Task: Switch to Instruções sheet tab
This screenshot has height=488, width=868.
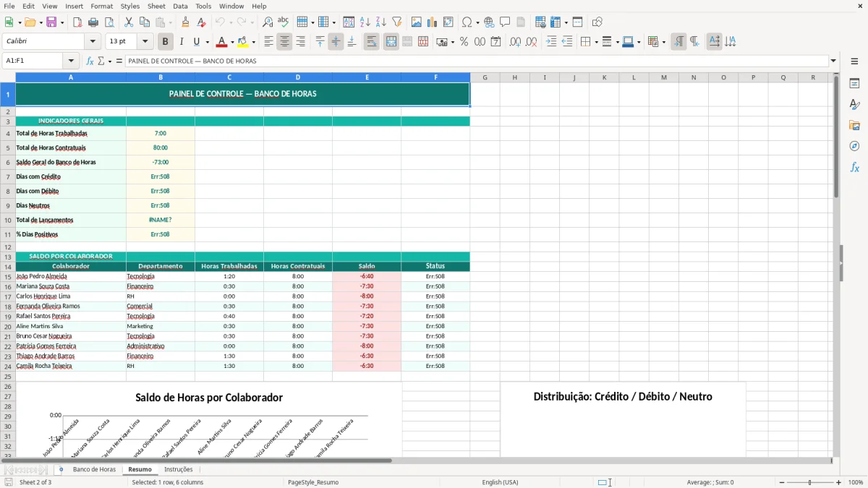Action: click(179, 470)
